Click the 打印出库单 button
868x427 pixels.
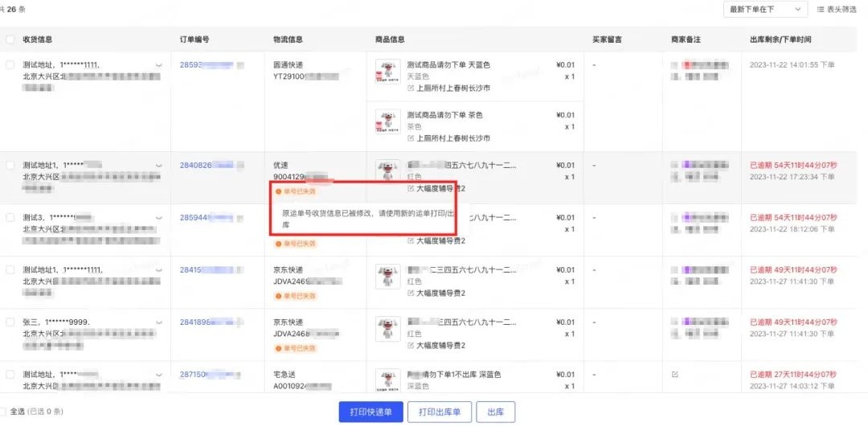(440, 412)
